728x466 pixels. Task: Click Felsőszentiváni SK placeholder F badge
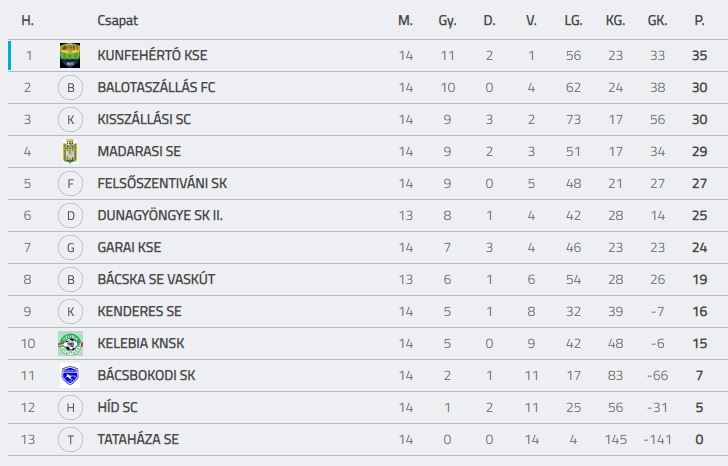pyautogui.click(x=70, y=184)
